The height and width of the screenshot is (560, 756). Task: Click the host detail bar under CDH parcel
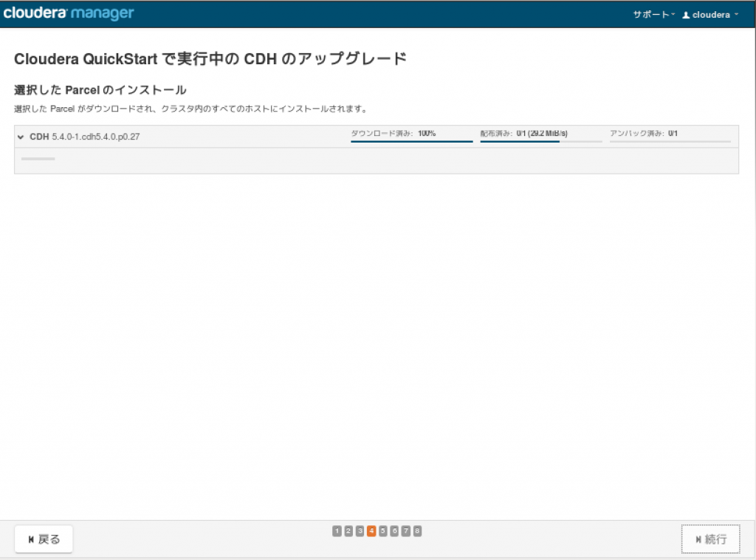pyautogui.click(x=38, y=159)
